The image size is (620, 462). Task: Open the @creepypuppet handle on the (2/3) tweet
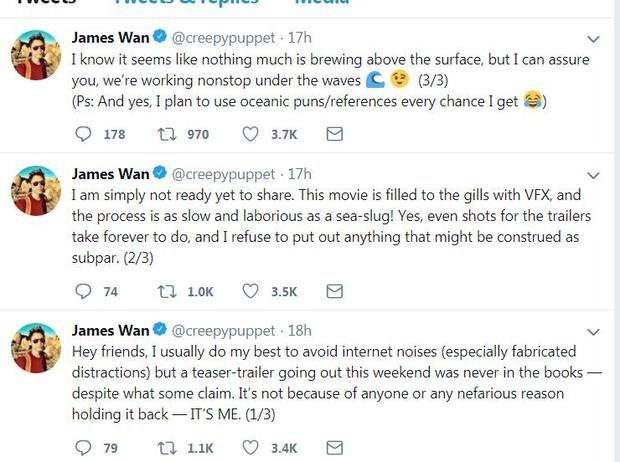218,174
